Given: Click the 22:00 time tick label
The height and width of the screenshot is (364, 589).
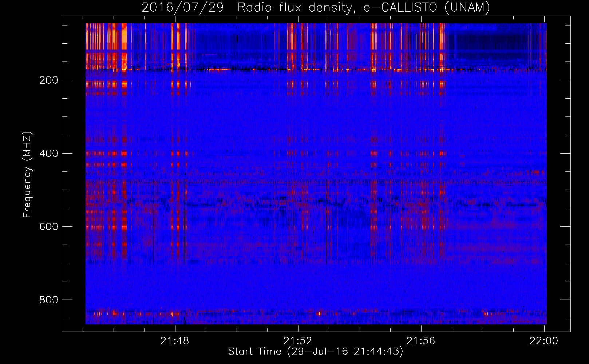Looking at the screenshot, I should [544, 341].
